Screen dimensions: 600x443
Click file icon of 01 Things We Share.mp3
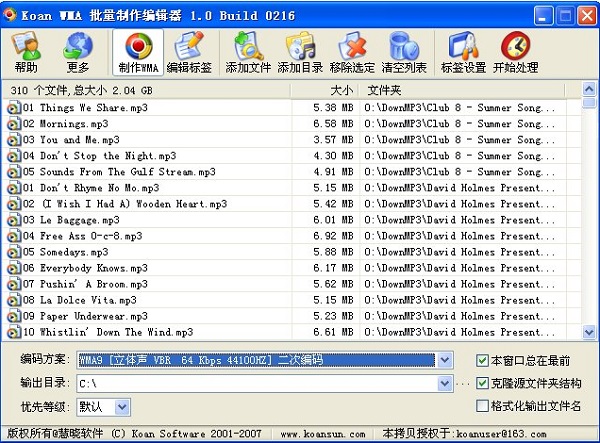click(14, 108)
